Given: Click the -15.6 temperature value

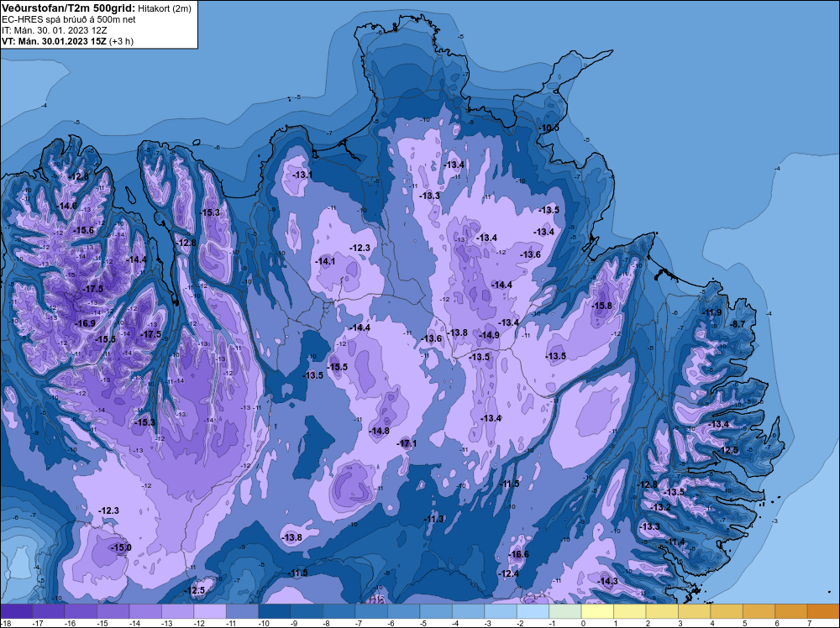Looking at the screenshot, I should (x=83, y=230).
